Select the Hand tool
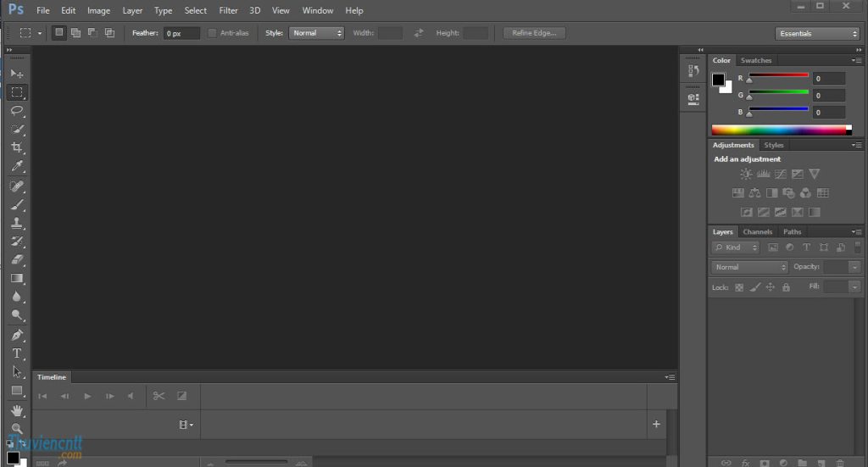The width and height of the screenshot is (868, 467). click(17, 411)
